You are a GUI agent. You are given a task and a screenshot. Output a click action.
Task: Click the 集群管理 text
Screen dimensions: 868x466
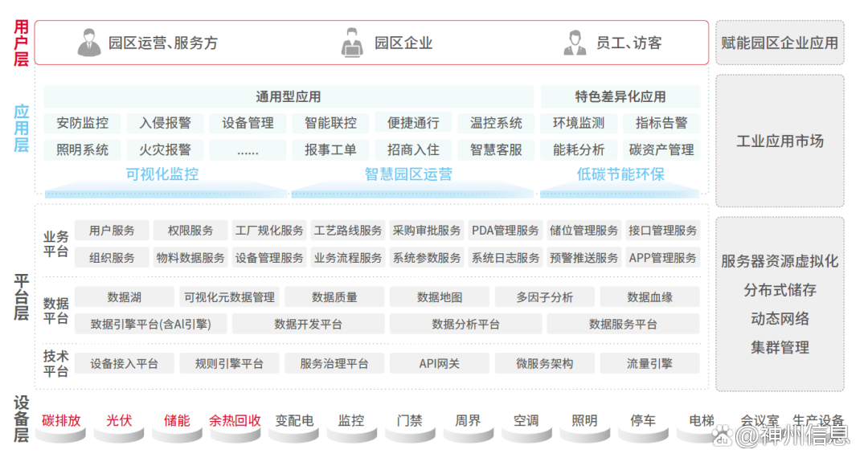tap(780, 348)
